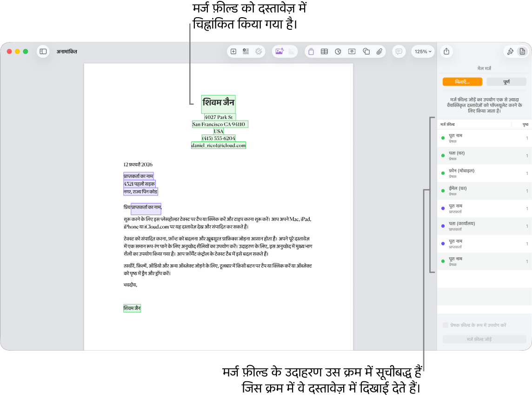Viewport: 532px width, 399px height.
Task: Open the comment icon in toolbar
Action: tap(399, 52)
